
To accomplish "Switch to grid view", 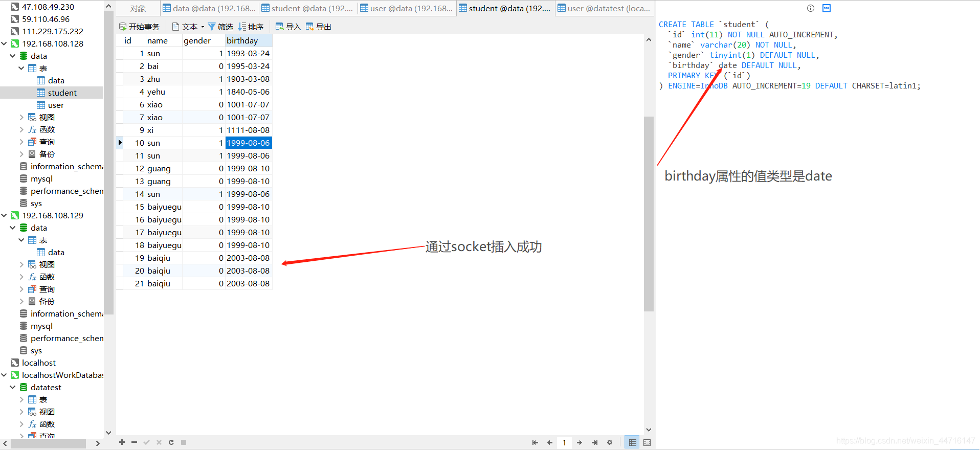I will click(633, 442).
